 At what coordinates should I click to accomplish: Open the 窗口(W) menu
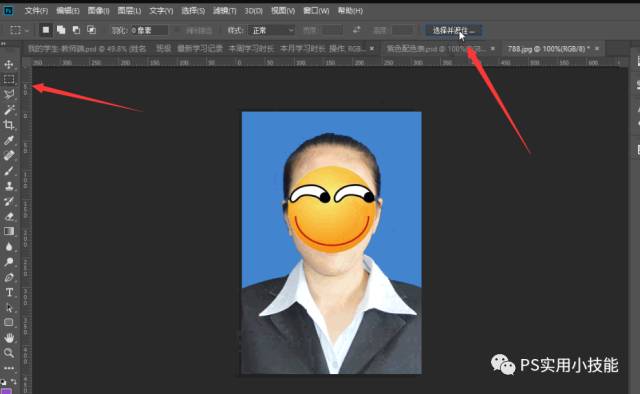(316, 11)
